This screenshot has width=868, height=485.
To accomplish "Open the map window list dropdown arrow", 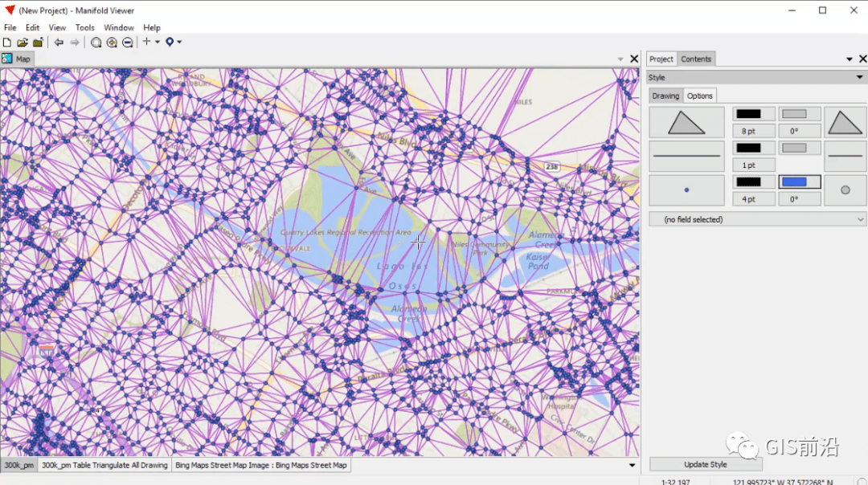I will click(620, 59).
